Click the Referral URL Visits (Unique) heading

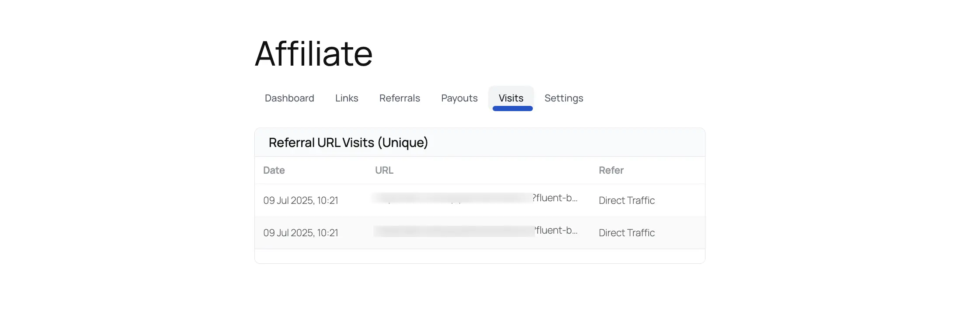point(348,142)
